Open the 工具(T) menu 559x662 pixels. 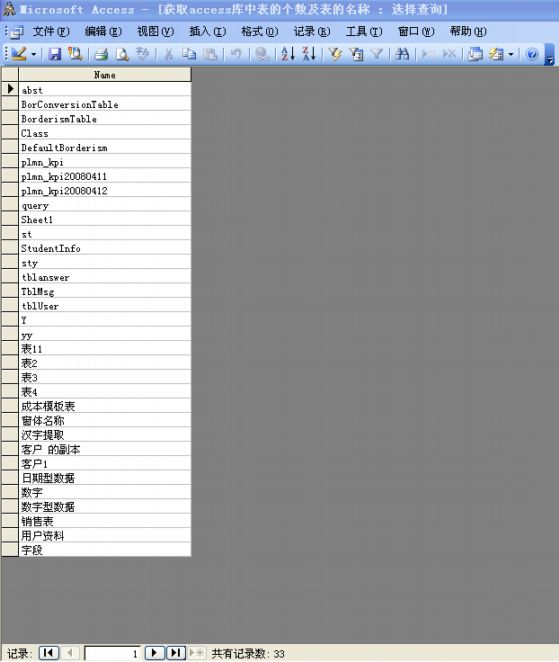click(364, 32)
